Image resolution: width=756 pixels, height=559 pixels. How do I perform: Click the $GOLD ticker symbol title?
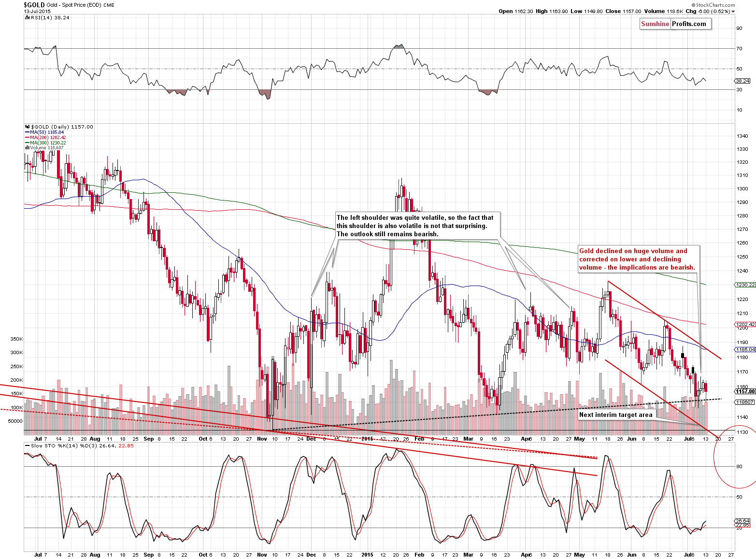point(34,5)
